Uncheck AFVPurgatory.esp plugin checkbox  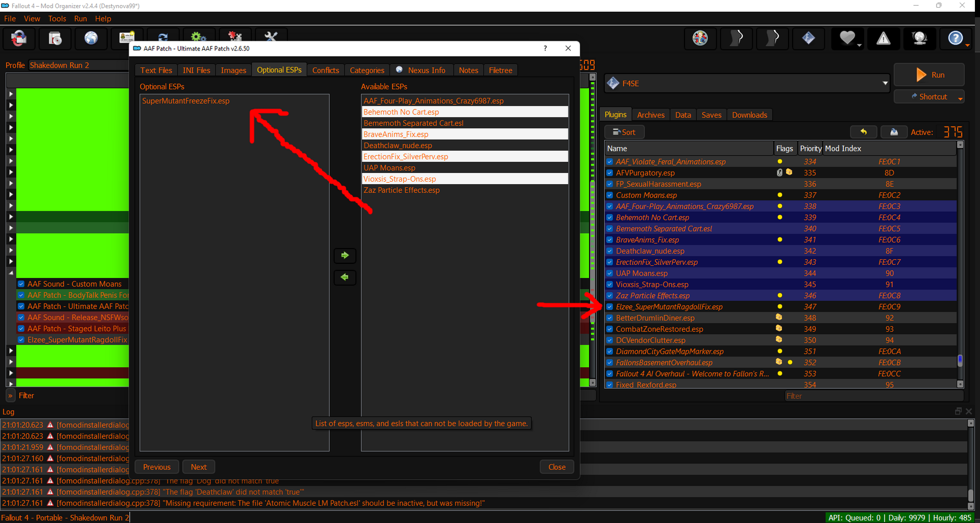(x=609, y=173)
